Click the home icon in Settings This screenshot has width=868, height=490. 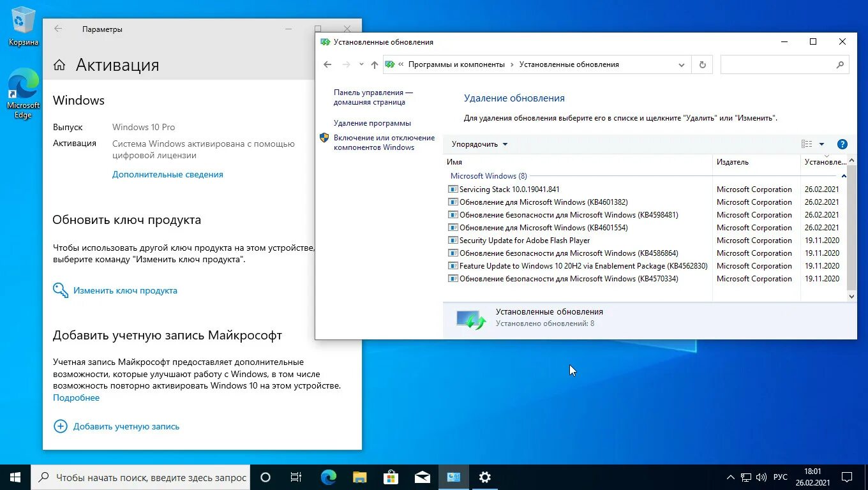point(59,65)
